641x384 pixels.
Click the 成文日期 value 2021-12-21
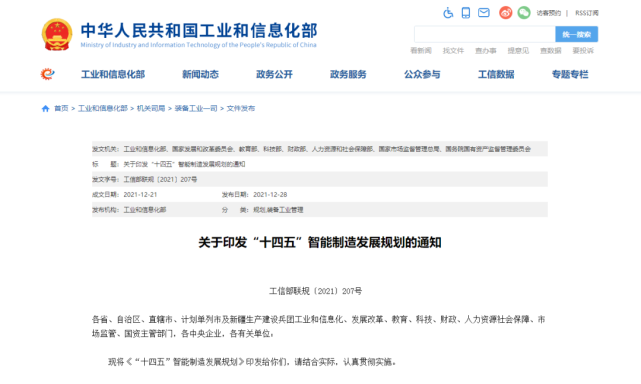click(x=140, y=195)
